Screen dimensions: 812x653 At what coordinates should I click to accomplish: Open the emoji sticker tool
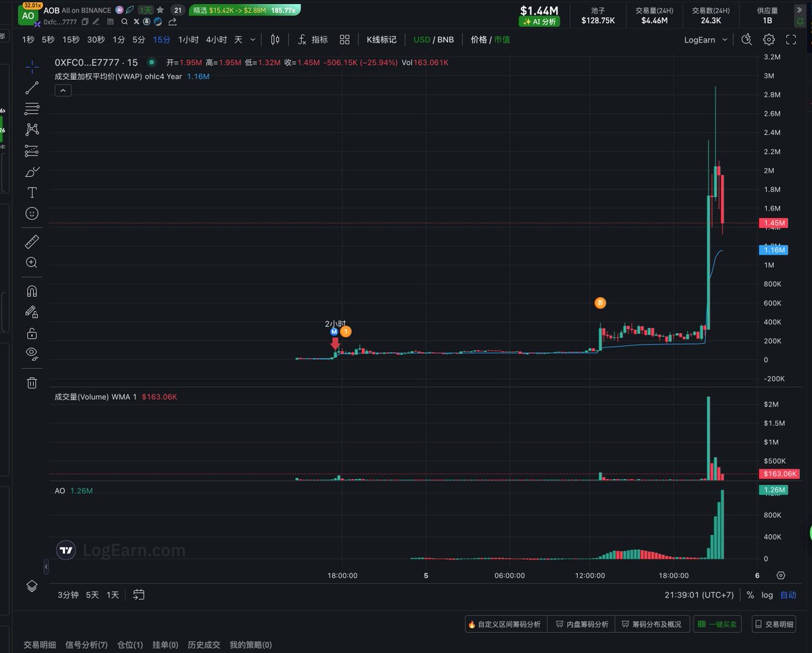point(32,213)
